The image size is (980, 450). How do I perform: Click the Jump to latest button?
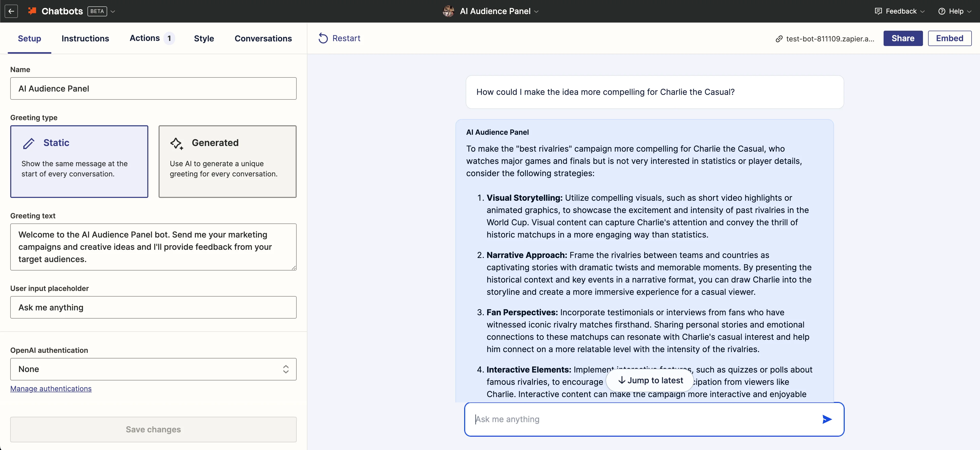tap(650, 380)
